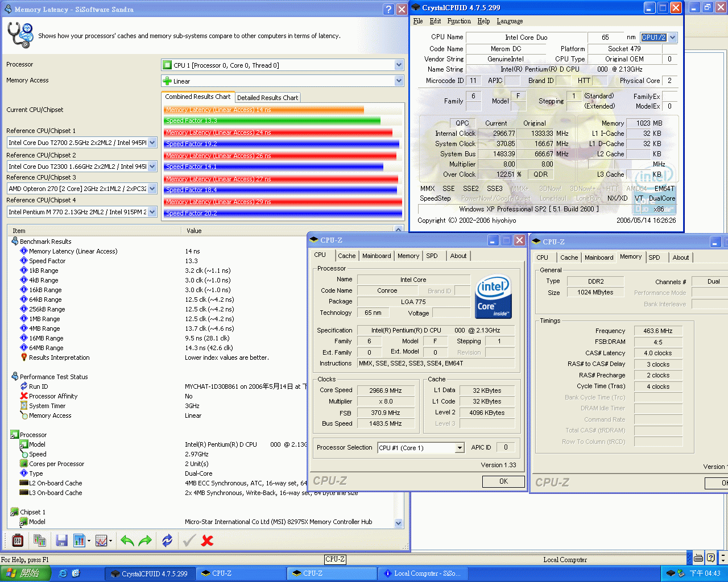This screenshot has height=582, width=728.
Task: Open the Processor Selection dropdown in CPU-Z
Action: [460, 448]
